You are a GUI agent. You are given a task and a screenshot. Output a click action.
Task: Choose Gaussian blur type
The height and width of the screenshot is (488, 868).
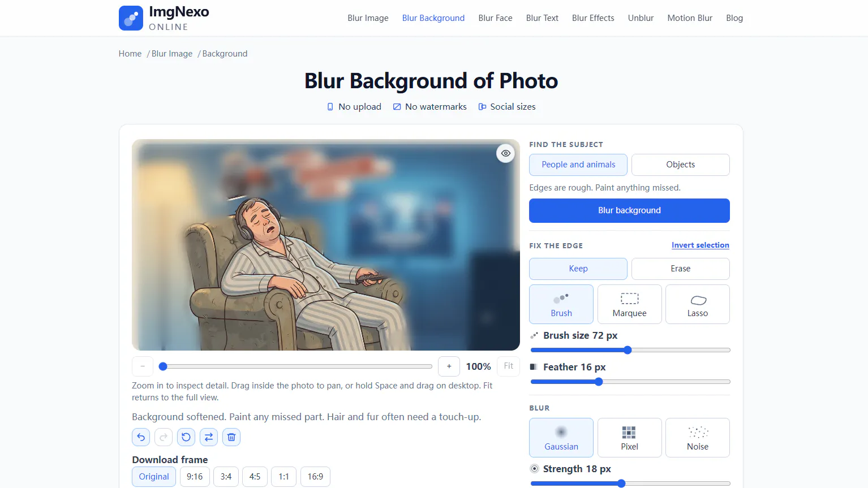[561, 438]
